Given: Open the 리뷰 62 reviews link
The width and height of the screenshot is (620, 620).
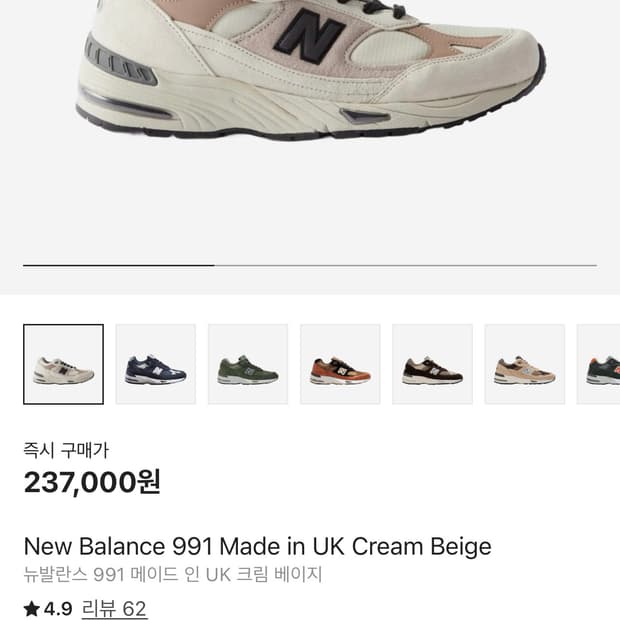Looking at the screenshot, I should pyautogui.click(x=114, y=609).
